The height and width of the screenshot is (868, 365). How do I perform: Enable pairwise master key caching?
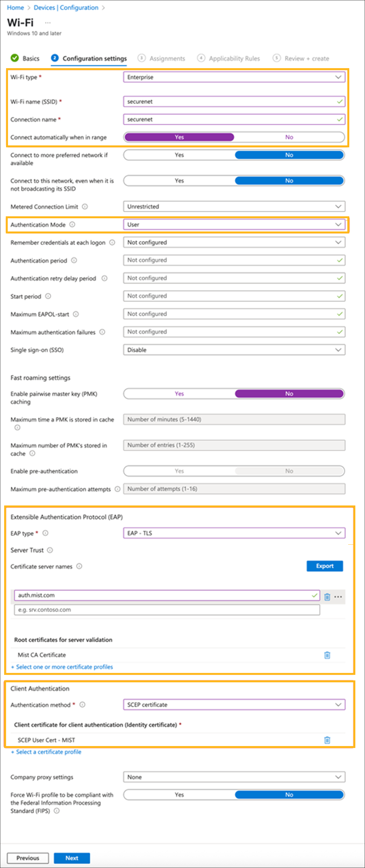pyautogui.click(x=179, y=393)
